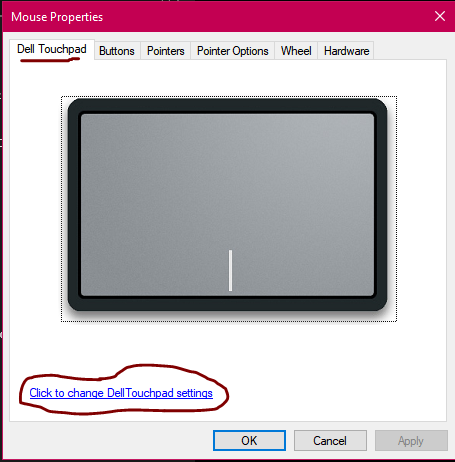This screenshot has height=462, width=455.
Task: Select the Dell Touchpad tab
Action: click(x=52, y=49)
